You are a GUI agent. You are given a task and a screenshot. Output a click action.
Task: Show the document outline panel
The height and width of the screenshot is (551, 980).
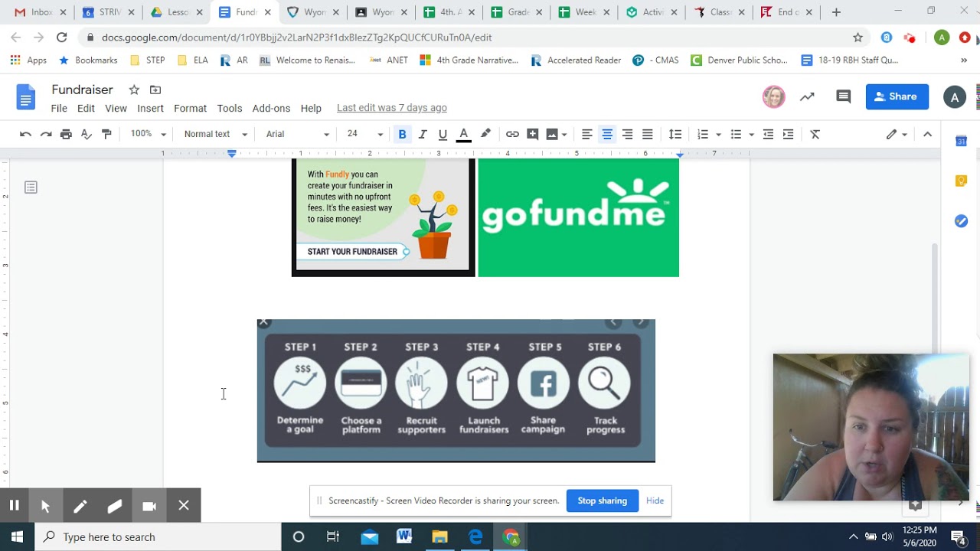[x=31, y=187]
